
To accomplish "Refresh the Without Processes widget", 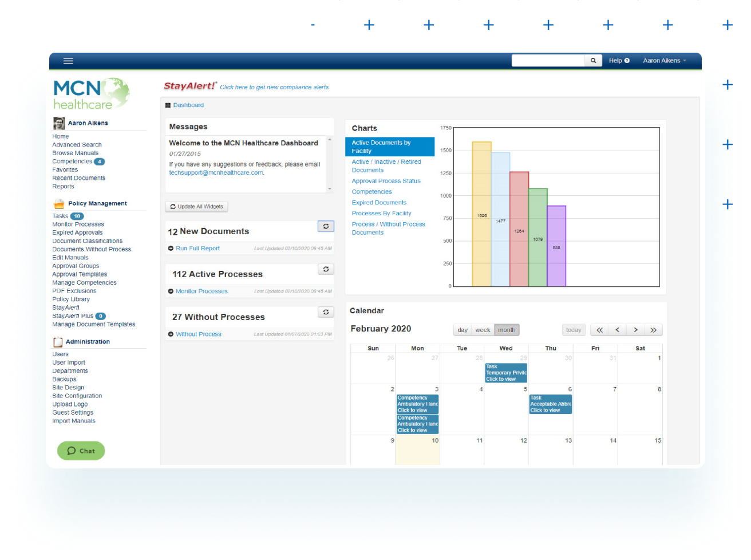I will point(326,312).
